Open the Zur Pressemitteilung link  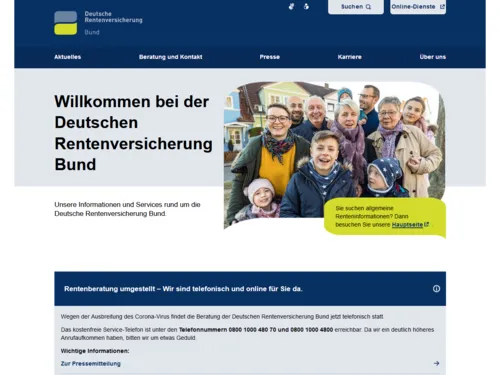pyautogui.click(x=91, y=364)
